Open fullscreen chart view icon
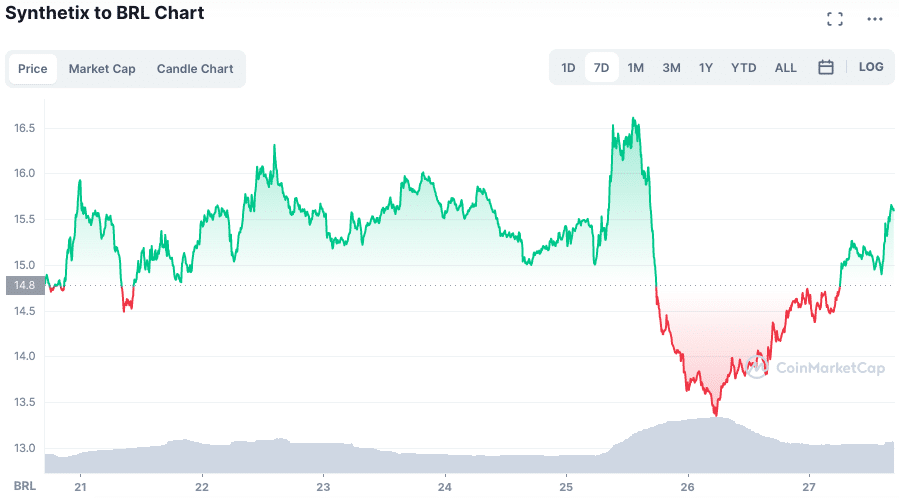This screenshot has width=899, height=498. click(x=835, y=19)
